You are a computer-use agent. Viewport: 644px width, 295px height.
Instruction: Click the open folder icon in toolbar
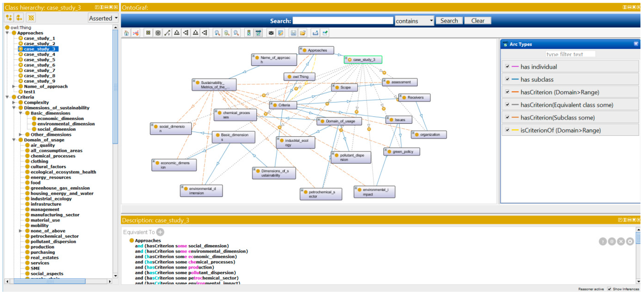303,33
